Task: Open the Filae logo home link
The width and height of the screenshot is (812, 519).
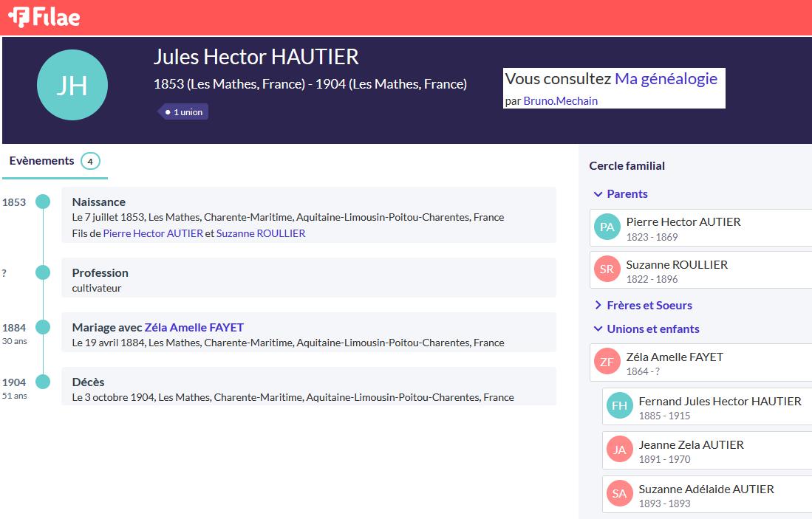Action: pos(44,17)
